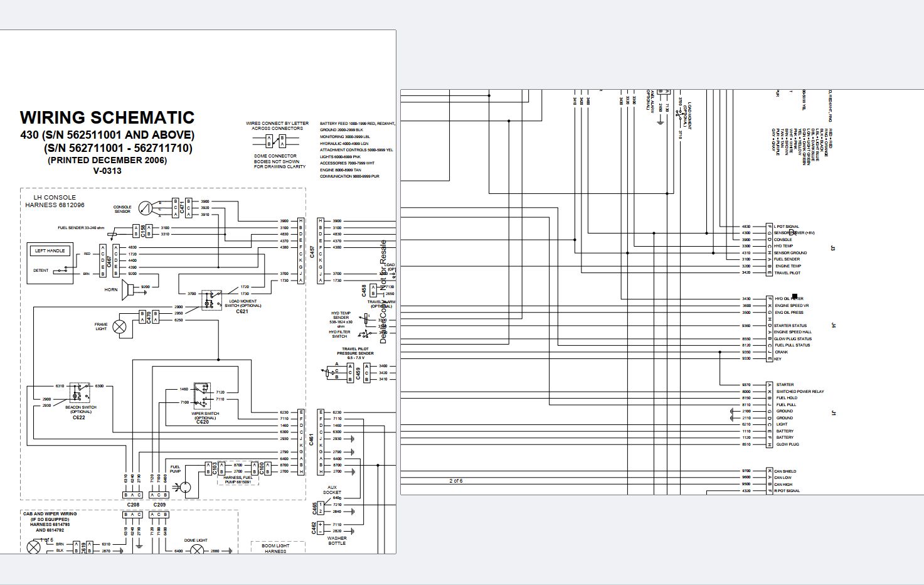
Task: Click the '(S/N 562711001 - 562711710)' line
Action: [119, 149]
